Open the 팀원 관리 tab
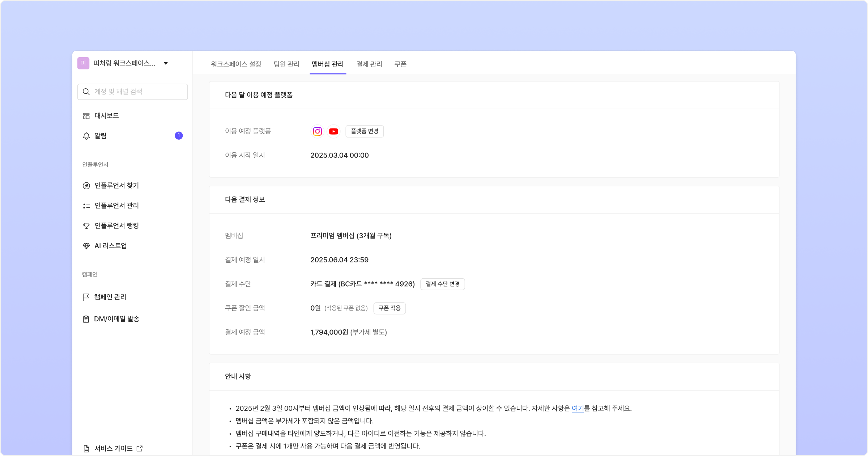868x456 pixels. point(286,64)
